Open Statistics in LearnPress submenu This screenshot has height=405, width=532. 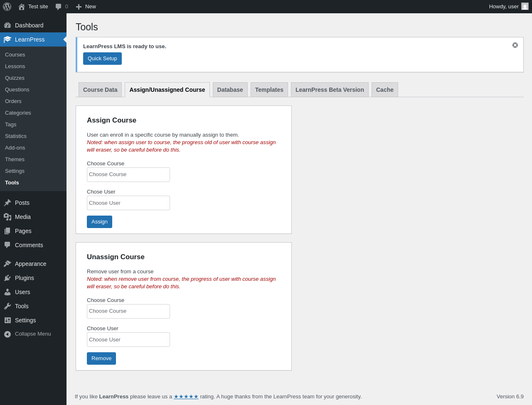pos(16,136)
